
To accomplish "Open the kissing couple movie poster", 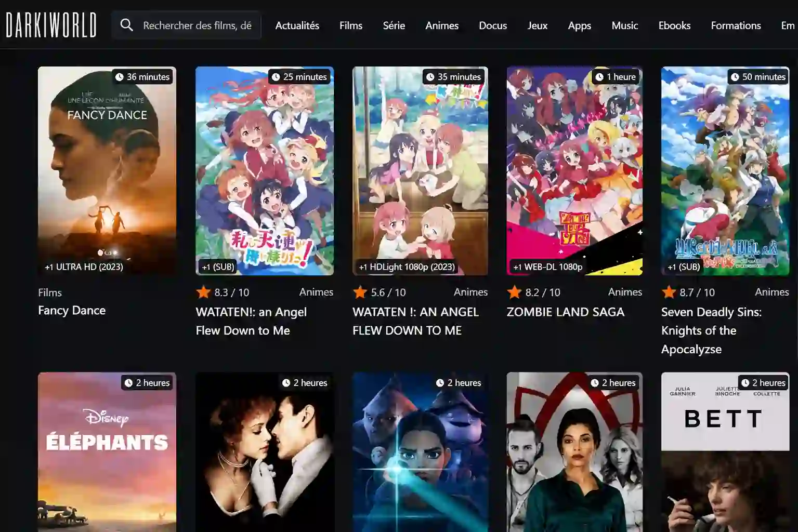I will (x=265, y=452).
